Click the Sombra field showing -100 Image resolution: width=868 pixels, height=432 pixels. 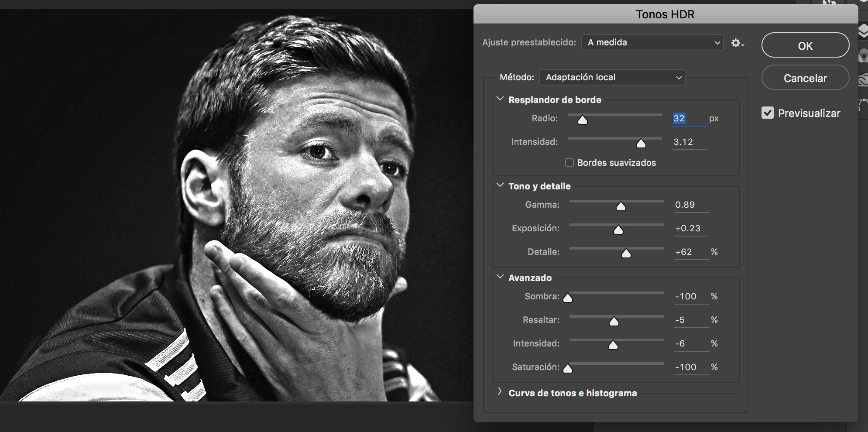691,296
